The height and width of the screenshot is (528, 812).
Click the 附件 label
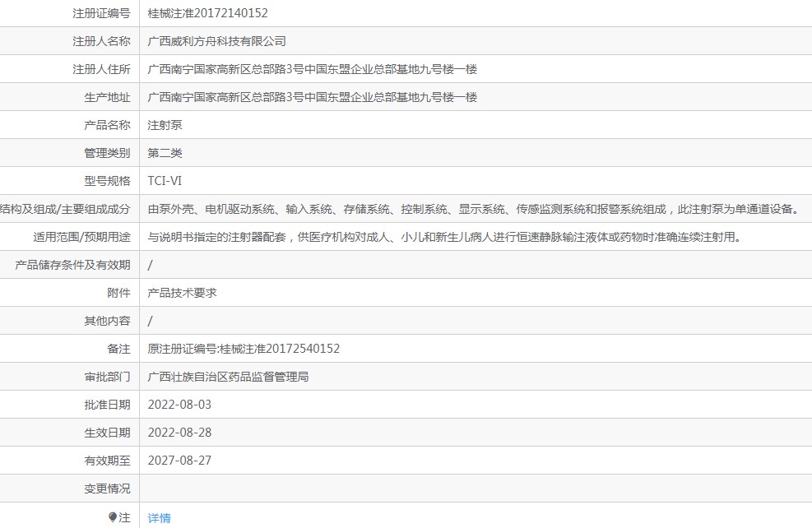118,293
